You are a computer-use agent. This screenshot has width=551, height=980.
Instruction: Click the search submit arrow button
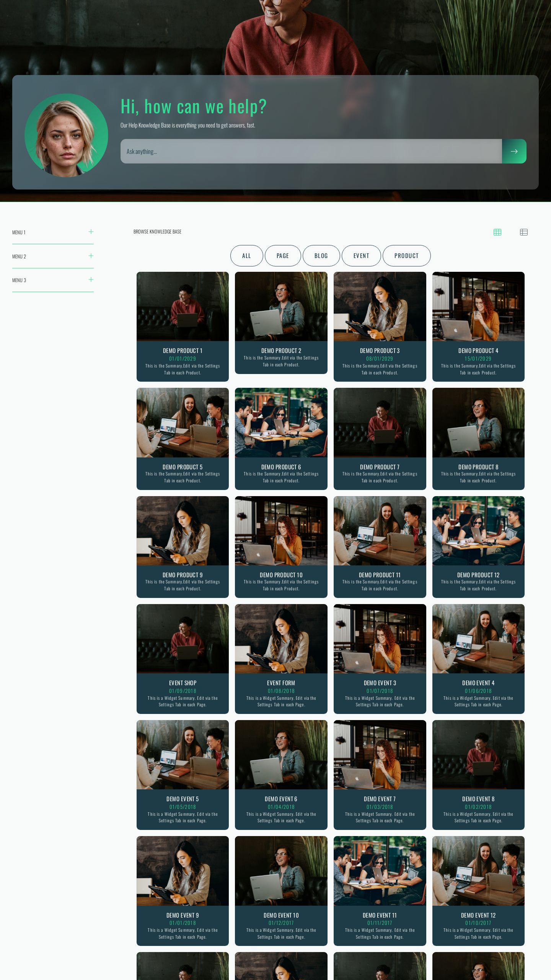[x=514, y=151]
